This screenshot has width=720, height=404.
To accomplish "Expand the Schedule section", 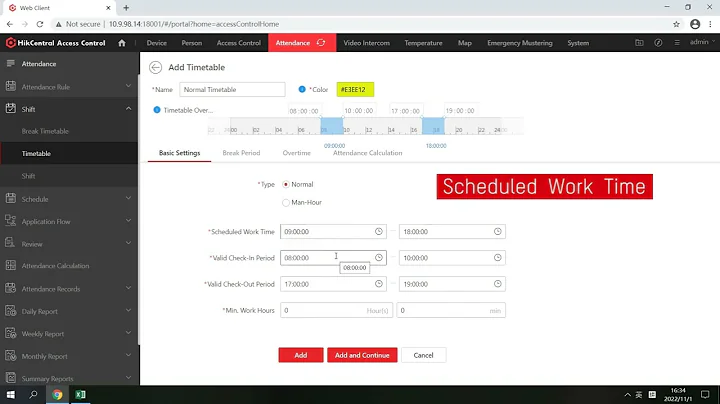I will 128,198.
